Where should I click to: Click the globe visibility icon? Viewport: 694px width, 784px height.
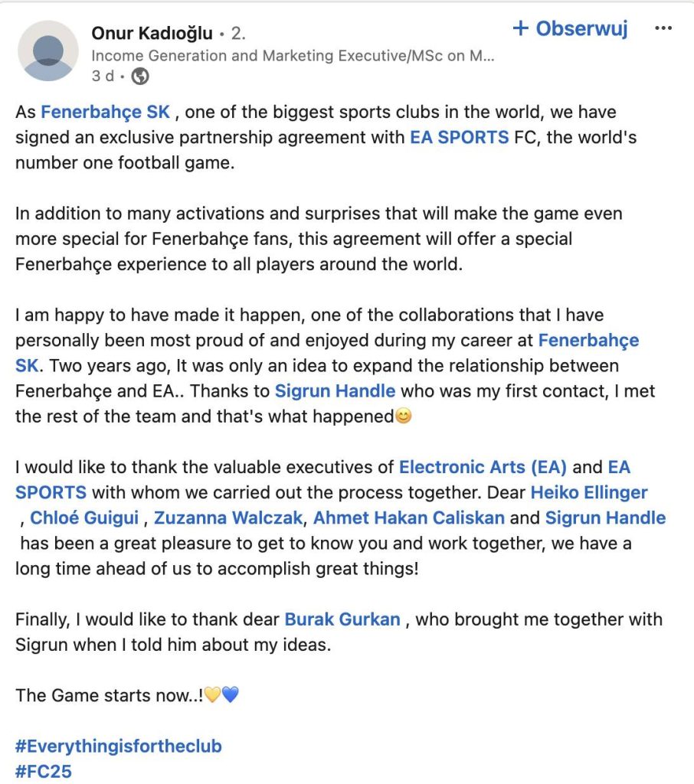click(x=140, y=76)
